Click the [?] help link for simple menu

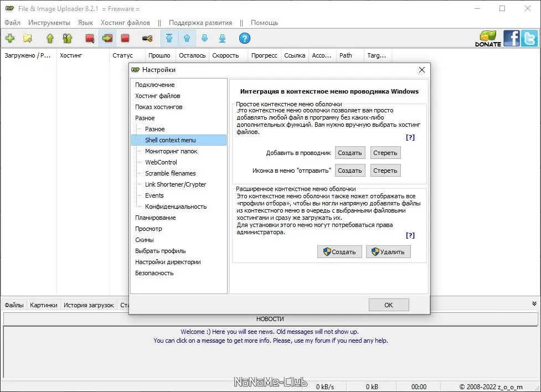(410, 137)
